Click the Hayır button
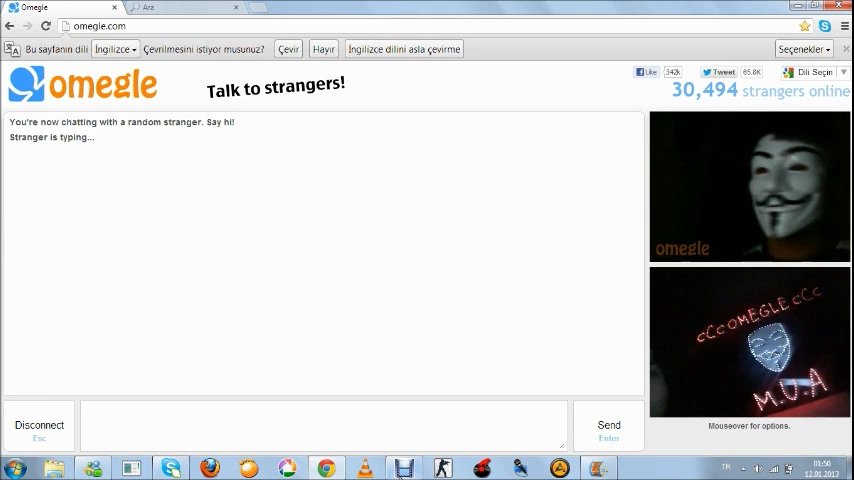 [x=324, y=49]
